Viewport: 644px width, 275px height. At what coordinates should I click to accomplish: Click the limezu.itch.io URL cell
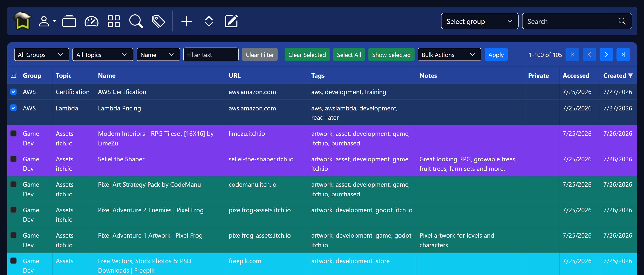click(247, 133)
